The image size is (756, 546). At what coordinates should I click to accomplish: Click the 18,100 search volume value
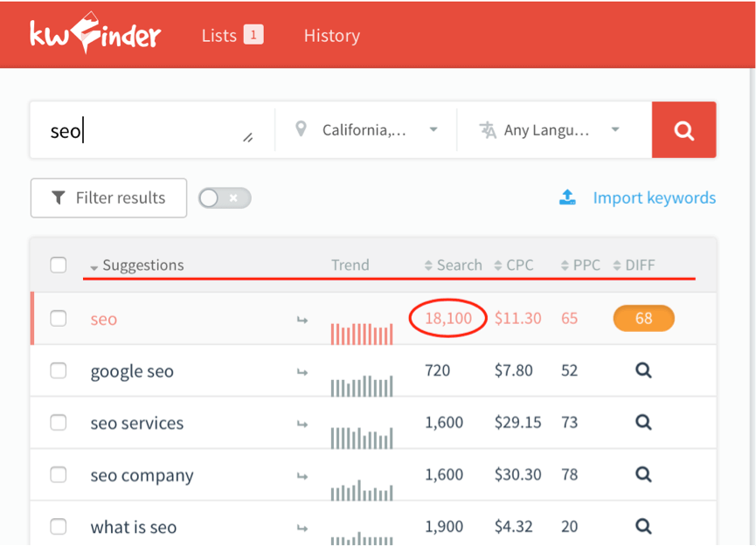[448, 318]
